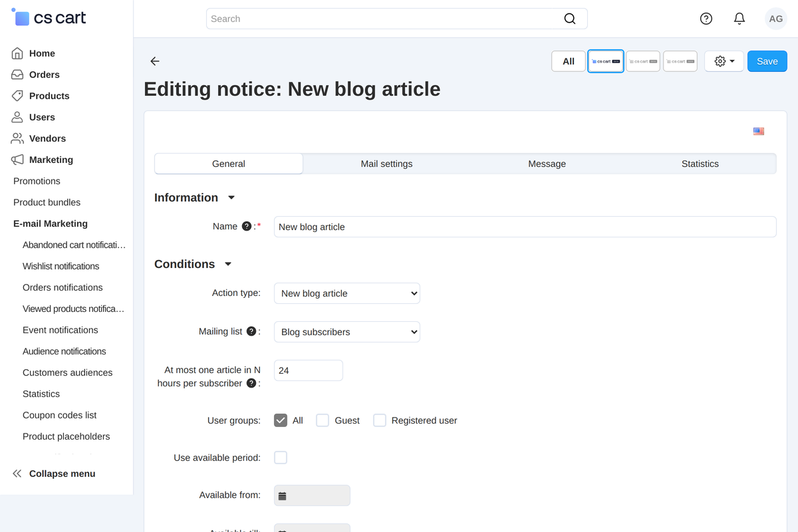The width and height of the screenshot is (798, 532).
Task: Open Event notifications link
Action: tap(60, 330)
